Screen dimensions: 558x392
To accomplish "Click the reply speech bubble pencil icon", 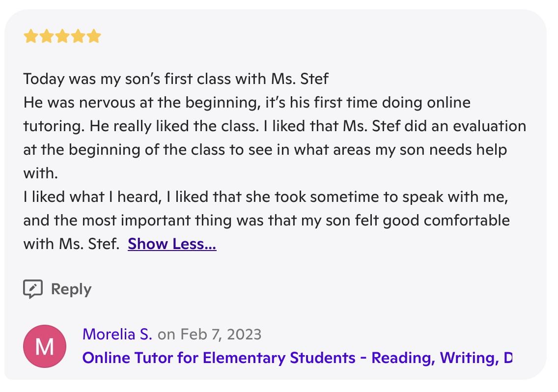I will 33,289.
